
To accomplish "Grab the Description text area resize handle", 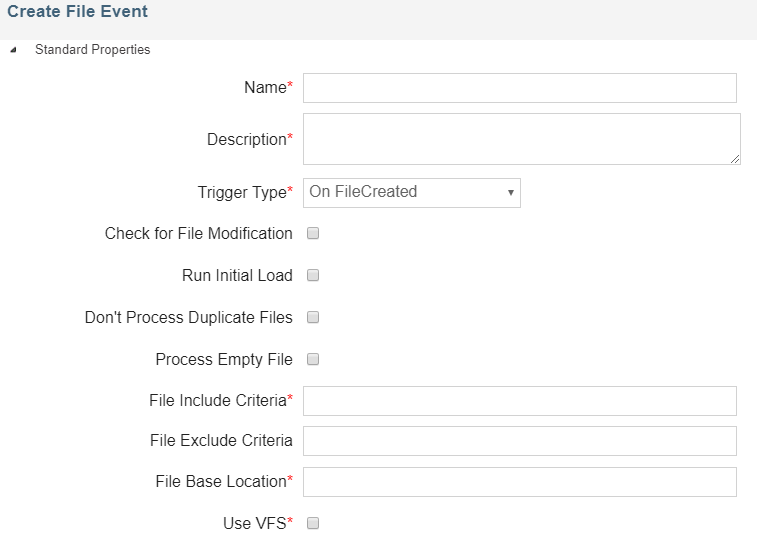I will click(x=735, y=159).
